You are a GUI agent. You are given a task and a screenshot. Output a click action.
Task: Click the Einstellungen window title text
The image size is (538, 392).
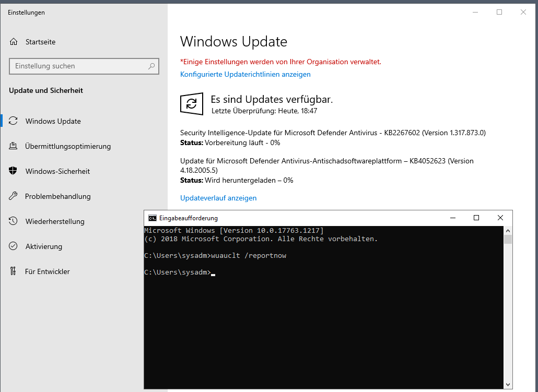coord(26,13)
